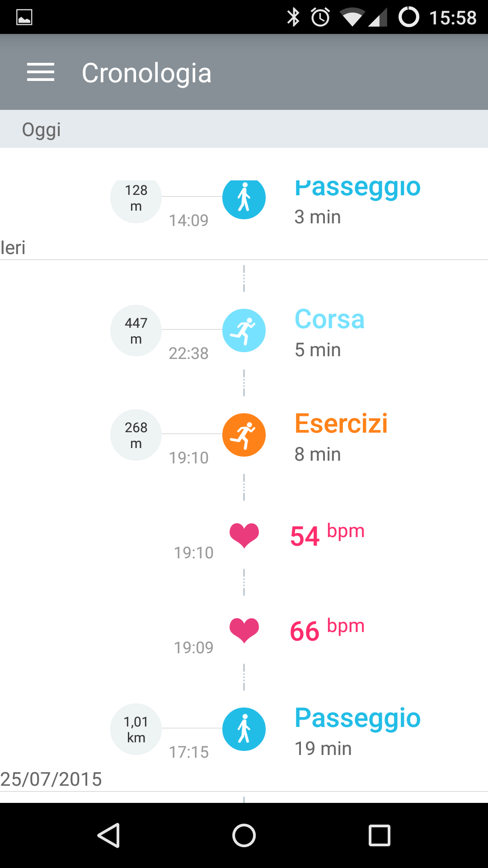Select the 1,01 km distance bubble
488x868 pixels.
click(x=136, y=729)
